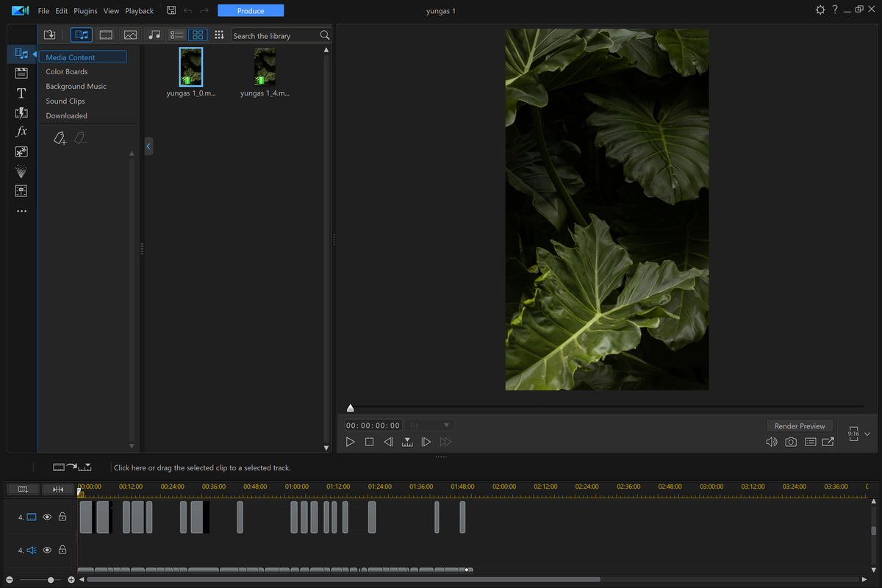This screenshot has height=588, width=882.
Task: Take a snapshot of the preview frame
Action: (x=791, y=442)
